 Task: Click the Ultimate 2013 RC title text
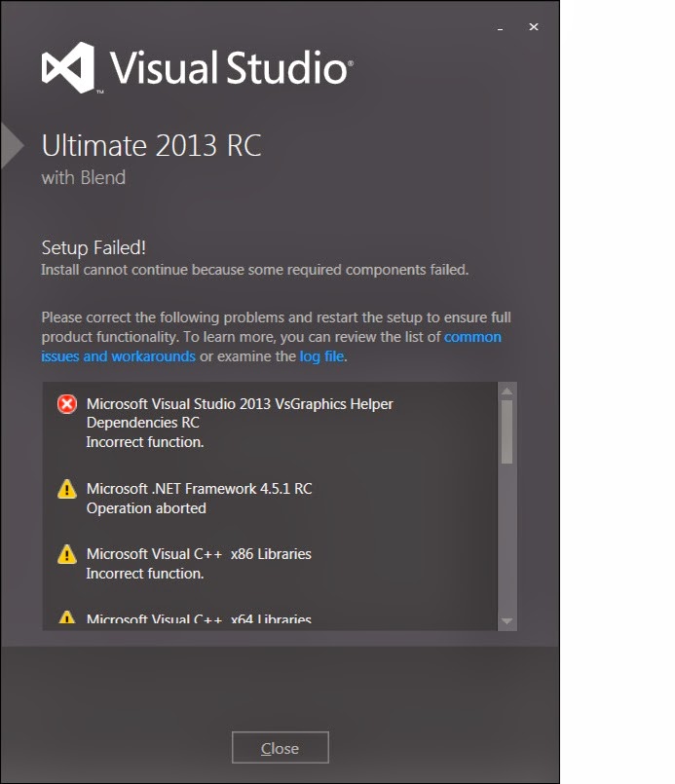tap(151, 146)
